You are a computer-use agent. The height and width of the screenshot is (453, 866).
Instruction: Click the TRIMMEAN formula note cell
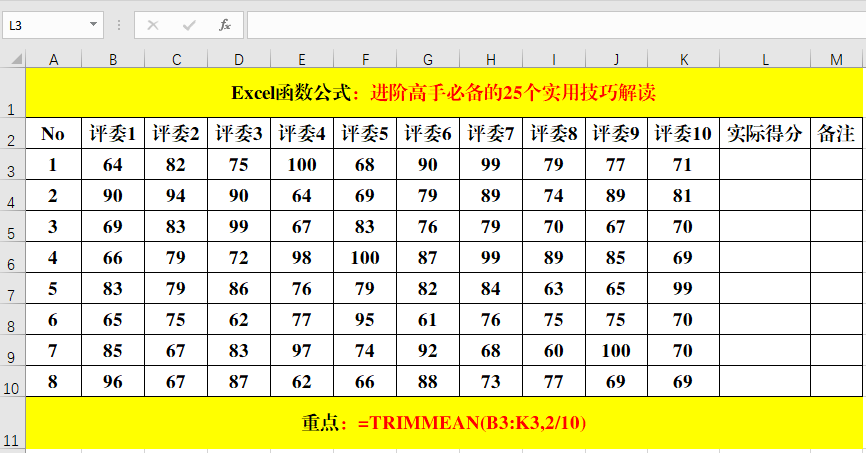(x=444, y=423)
